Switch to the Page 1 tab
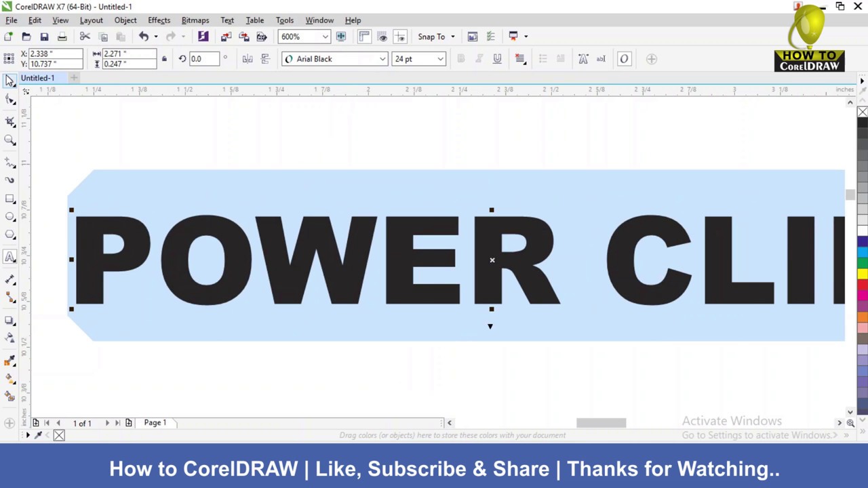 pos(155,422)
